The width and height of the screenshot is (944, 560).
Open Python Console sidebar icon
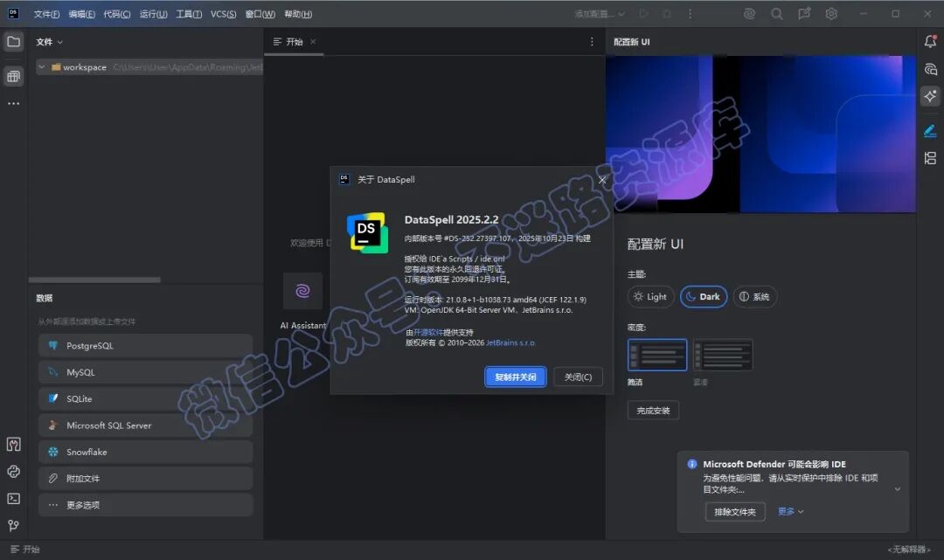pyautogui.click(x=13, y=472)
